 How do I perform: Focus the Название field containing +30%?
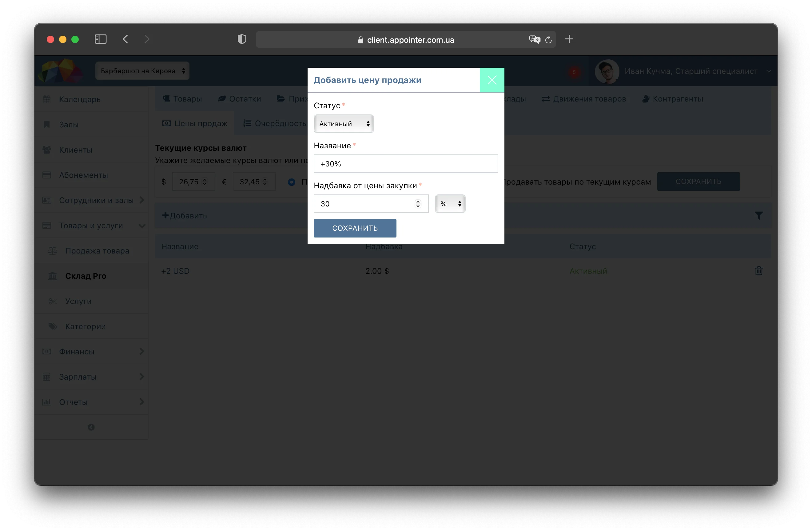click(x=406, y=164)
